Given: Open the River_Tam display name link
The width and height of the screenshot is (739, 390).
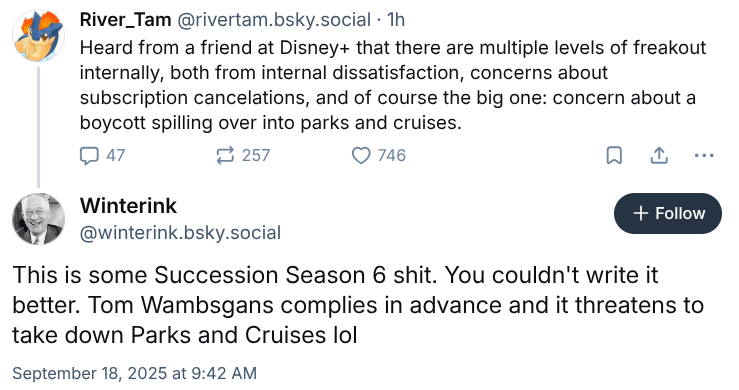Looking at the screenshot, I should click(125, 20).
